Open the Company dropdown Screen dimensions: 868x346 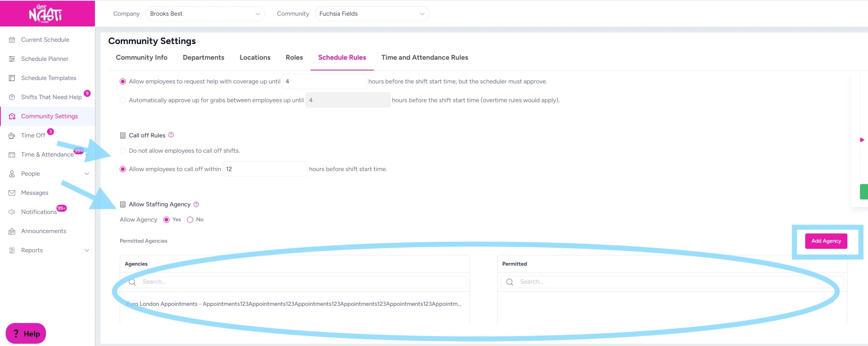point(205,14)
